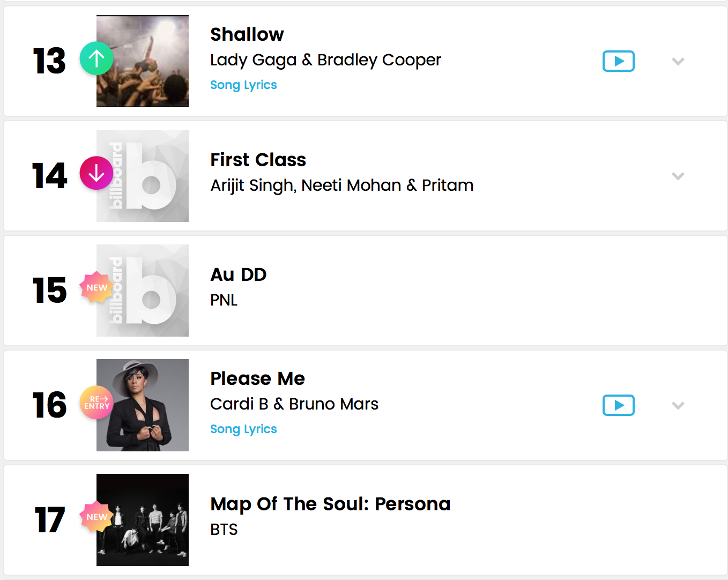728x580 pixels.
Task: Play the Please Me video preview
Action: pyautogui.click(x=618, y=405)
